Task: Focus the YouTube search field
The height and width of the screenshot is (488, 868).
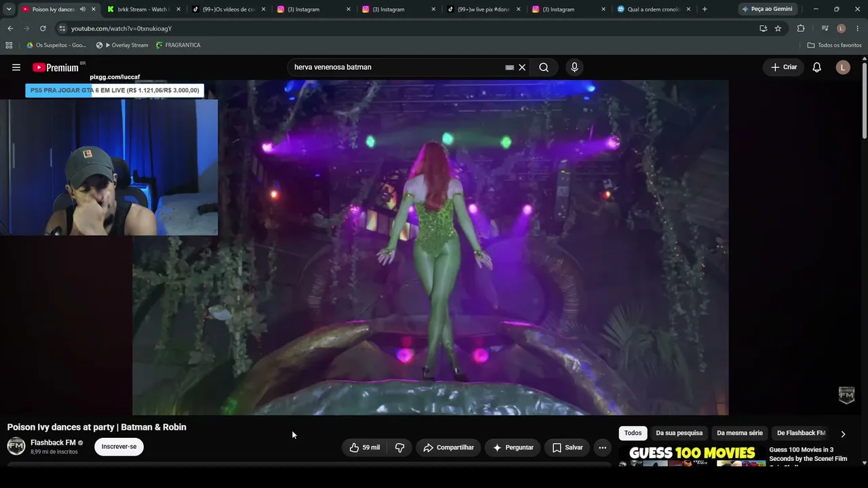Action: coord(397,67)
